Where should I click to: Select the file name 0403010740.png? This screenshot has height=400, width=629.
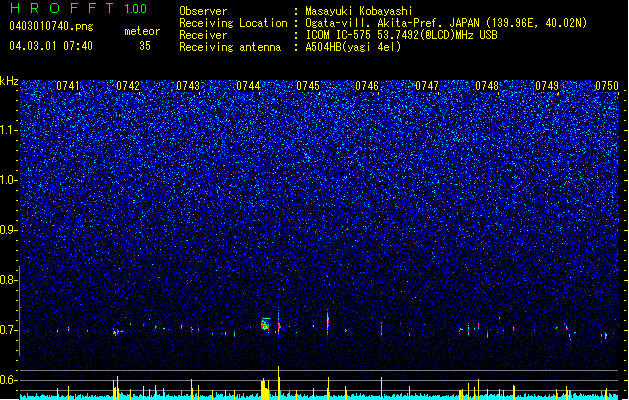pos(51,26)
